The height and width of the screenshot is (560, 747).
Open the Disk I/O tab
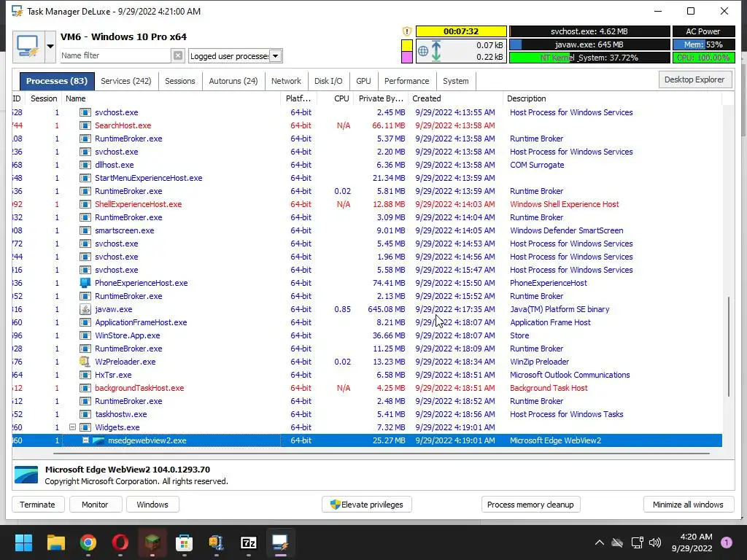[328, 81]
